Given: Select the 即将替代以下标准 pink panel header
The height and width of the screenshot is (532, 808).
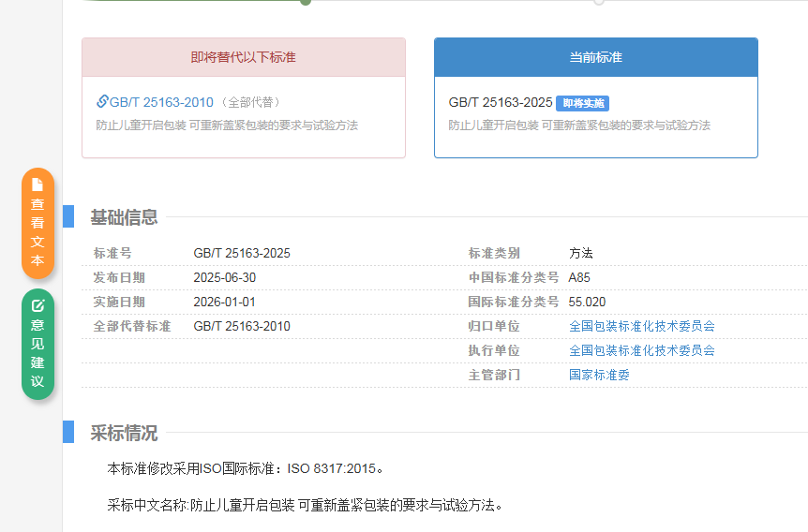Looking at the screenshot, I should point(243,57).
